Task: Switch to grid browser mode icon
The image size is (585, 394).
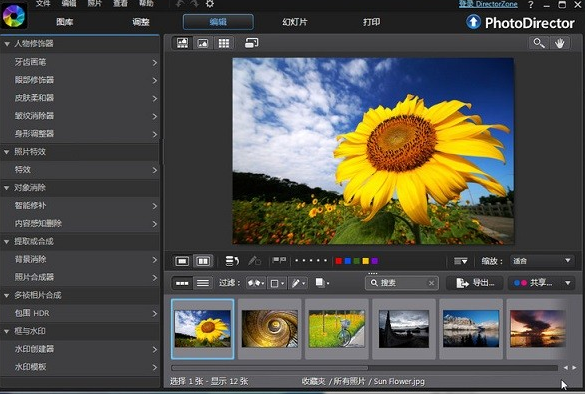Action: [223, 43]
